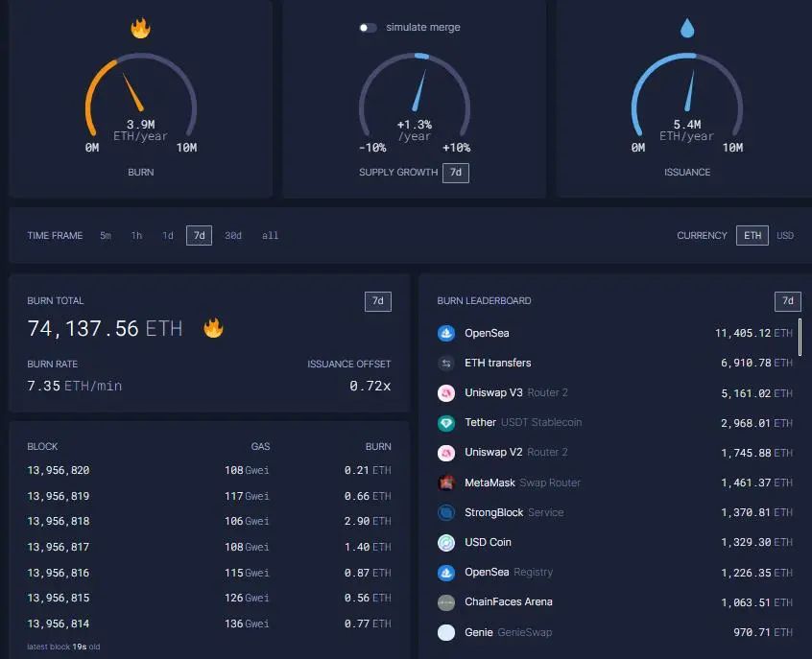Viewport: 812px width, 659px height.
Task: Click the flame icon above the Burn gauge
Action: 140,28
